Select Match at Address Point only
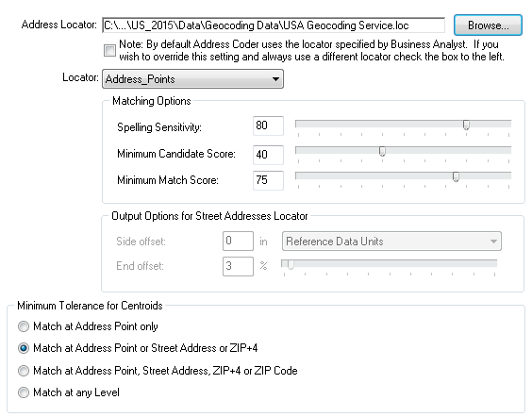The height and width of the screenshot is (417, 532). click(24, 326)
